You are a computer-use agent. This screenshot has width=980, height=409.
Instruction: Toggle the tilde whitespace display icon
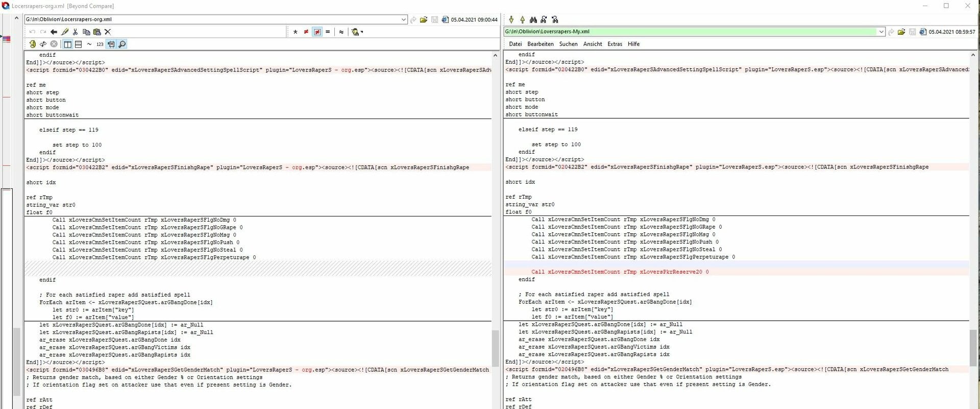click(x=89, y=44)
